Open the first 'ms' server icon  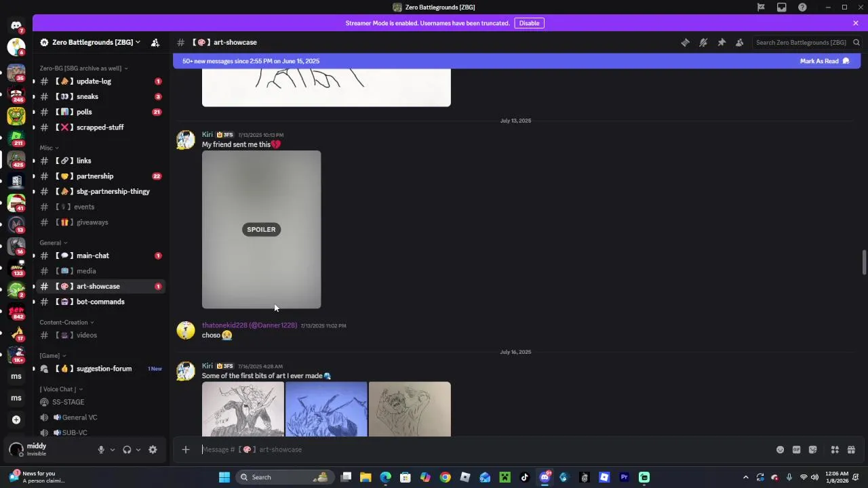16,376
